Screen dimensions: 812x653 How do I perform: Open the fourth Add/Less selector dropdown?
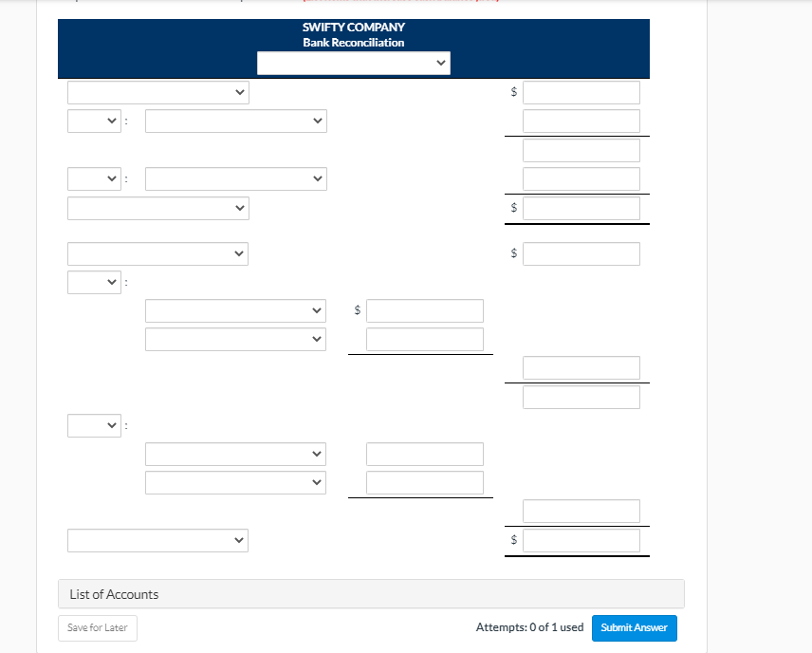pos(94,425)
